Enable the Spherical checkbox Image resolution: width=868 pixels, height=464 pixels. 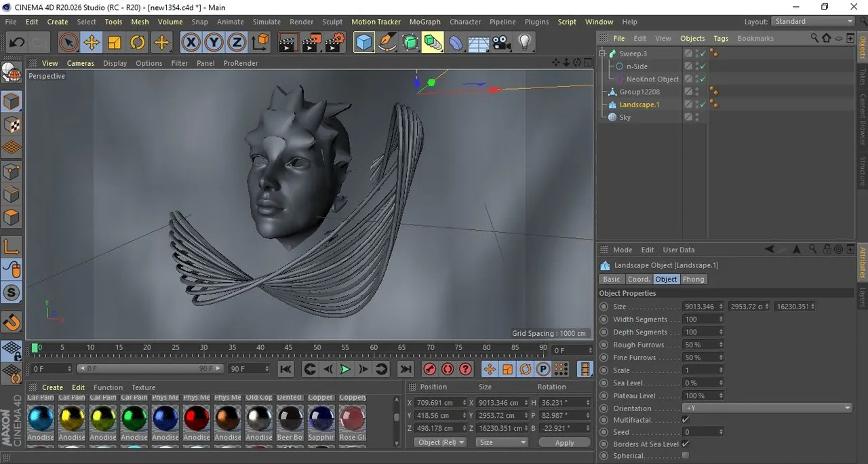pos(686,456)
